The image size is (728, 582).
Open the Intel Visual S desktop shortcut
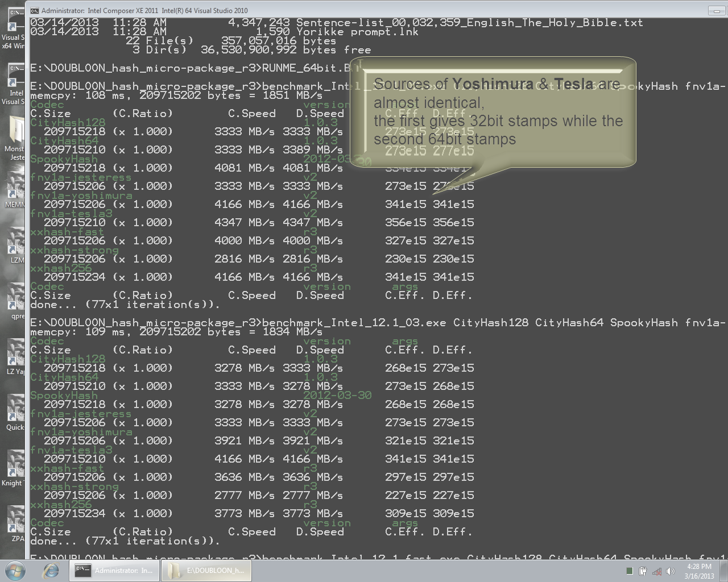click(x=13, y=84)
